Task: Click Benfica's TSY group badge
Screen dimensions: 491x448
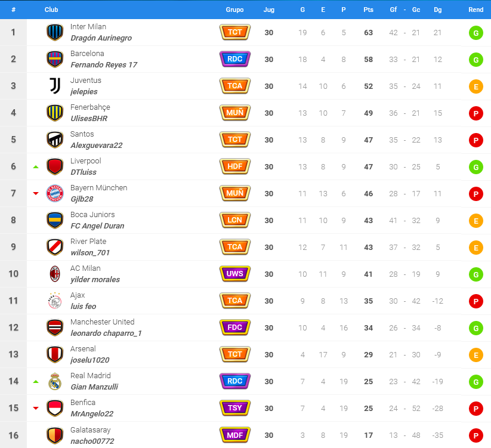Action: tap(235, 408)
